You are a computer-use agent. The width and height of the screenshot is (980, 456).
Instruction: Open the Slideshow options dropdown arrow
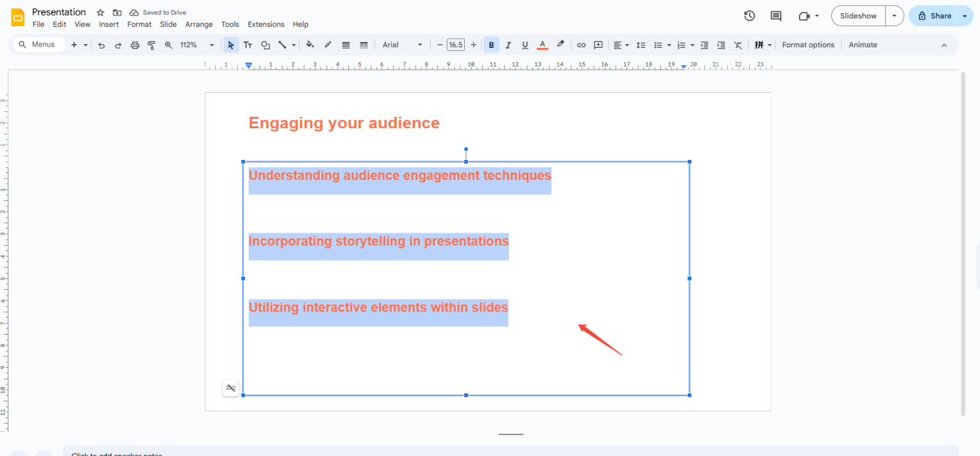coord(894,15)
